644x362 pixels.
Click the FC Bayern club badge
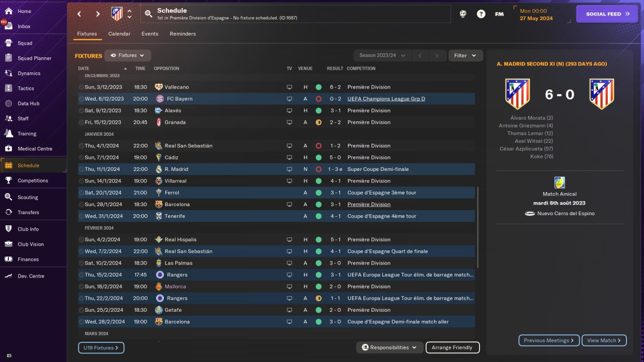tap(159, 99)
